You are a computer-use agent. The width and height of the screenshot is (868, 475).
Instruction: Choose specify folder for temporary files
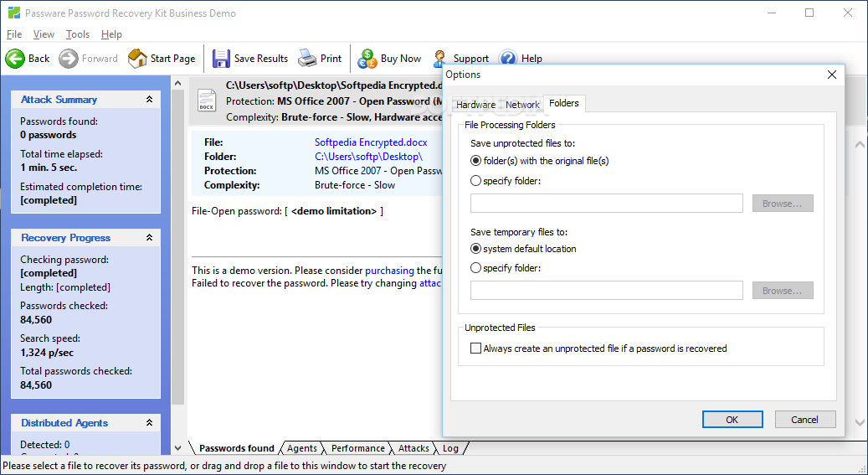475,268
